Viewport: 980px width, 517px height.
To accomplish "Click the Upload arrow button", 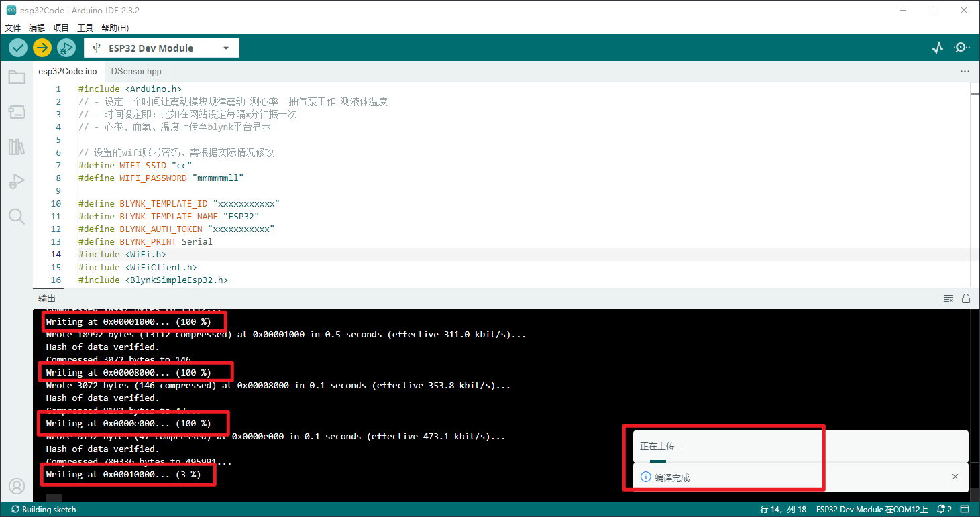I will [42, 48].
